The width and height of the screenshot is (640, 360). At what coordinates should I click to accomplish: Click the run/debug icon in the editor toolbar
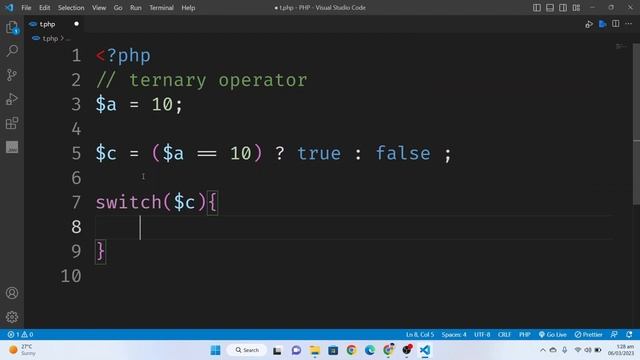(x=589, y=24)
